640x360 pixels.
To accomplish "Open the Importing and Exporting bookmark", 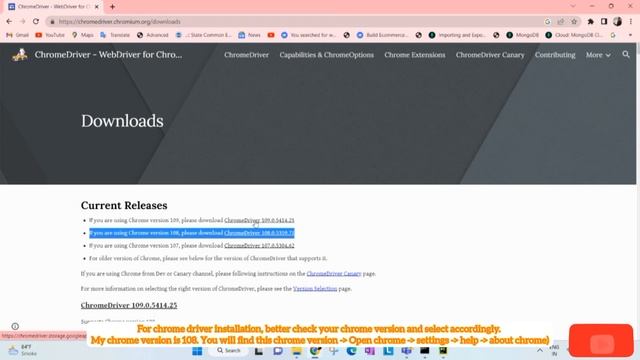I will point(457,35).
